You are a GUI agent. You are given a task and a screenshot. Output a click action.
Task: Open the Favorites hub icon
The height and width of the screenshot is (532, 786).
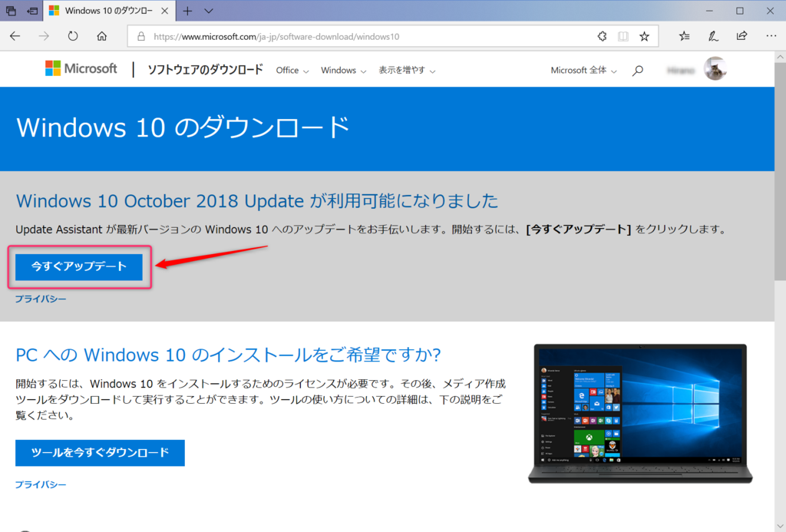coord(684,36)
